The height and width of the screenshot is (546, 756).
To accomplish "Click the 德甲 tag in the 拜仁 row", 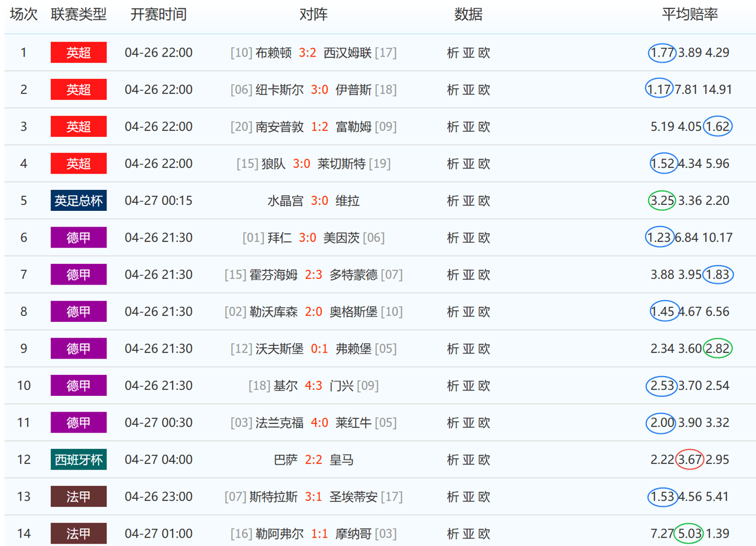I will (x=79, y=237).
